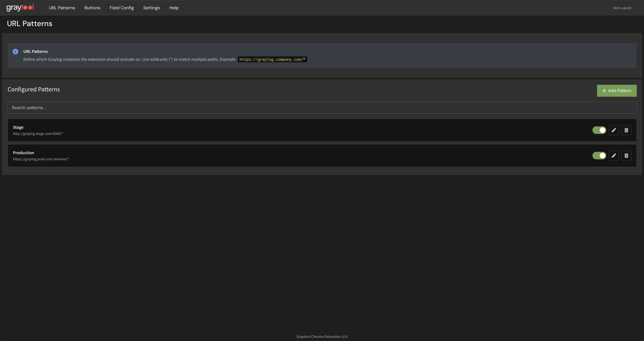Click the highlighted example URL pattern
The image size is (644, 341).
[x=272, y=60]
